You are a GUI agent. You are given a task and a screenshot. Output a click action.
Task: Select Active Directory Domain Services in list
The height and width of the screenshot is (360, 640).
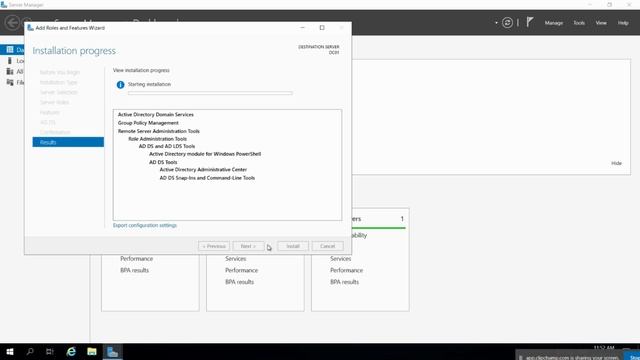156,115
